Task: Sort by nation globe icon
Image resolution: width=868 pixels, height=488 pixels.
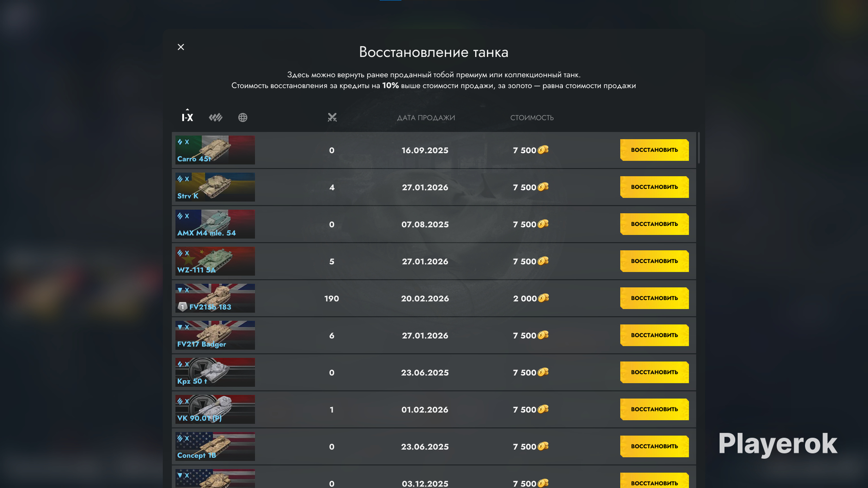Action: pos(243,117)
